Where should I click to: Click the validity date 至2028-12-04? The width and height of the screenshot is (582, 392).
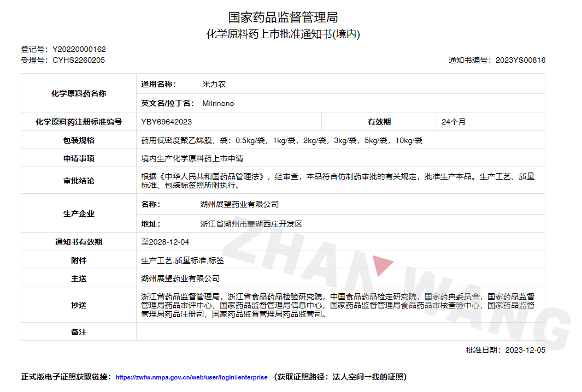tap(165, 242)
